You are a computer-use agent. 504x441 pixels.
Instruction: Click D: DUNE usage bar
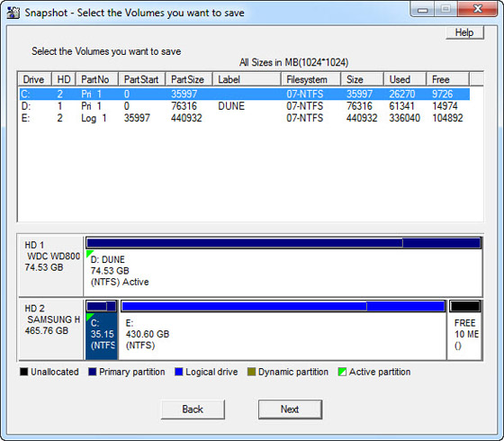tap(283, 243)
